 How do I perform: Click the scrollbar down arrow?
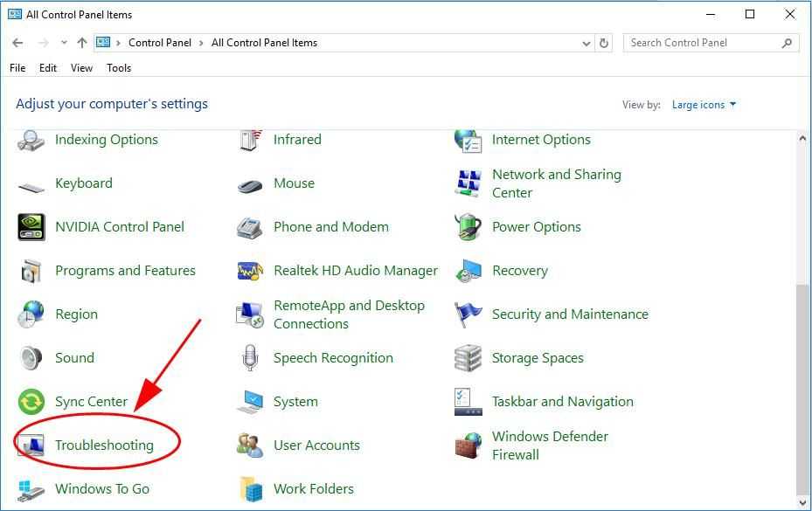(x=802, y=501)
